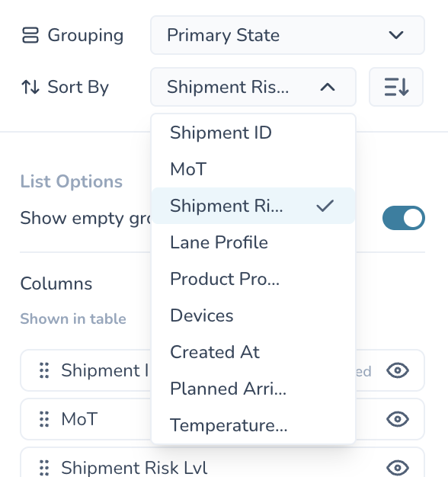Click the Grouping stack icon

click(30, 35)
